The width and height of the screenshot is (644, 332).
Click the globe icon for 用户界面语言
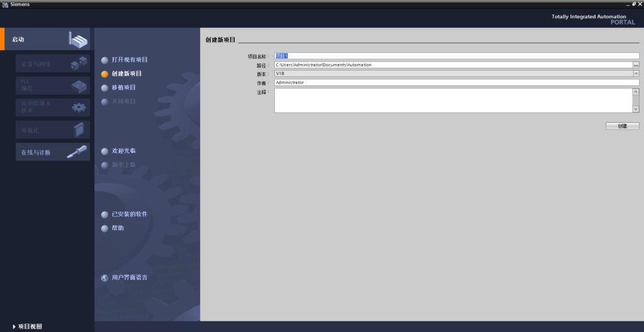(x=105, y=278)
